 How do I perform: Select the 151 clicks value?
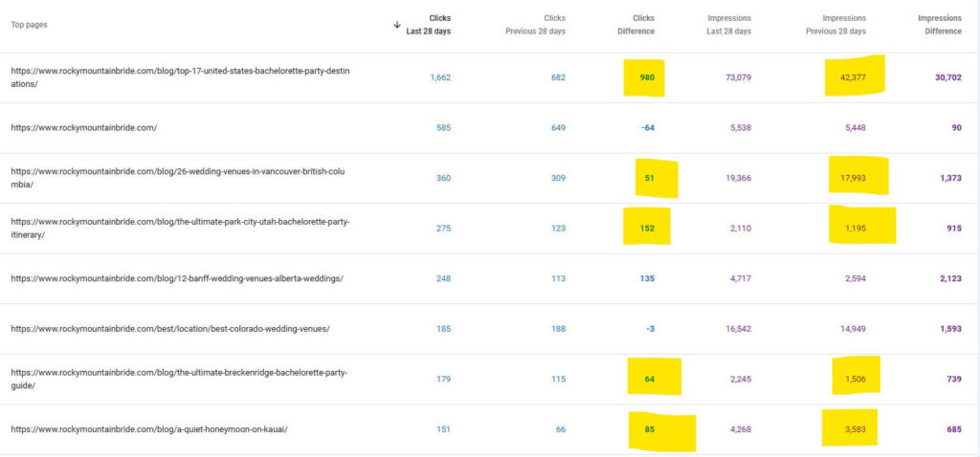(443, 429)
